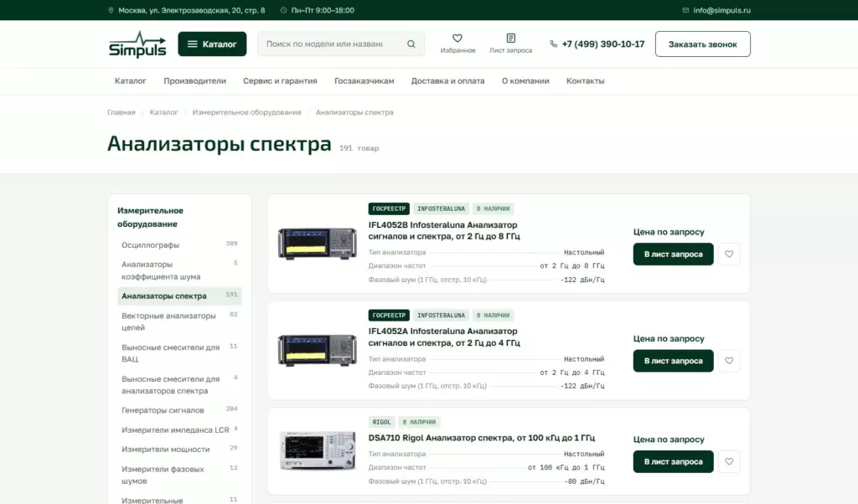Screen dimensions: 858x504
Task: Click the phone handset icon
Action: [x=554, y=44]
